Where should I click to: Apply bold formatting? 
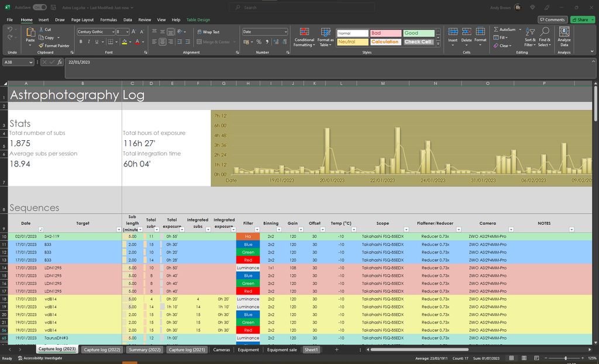click(81, 42)
